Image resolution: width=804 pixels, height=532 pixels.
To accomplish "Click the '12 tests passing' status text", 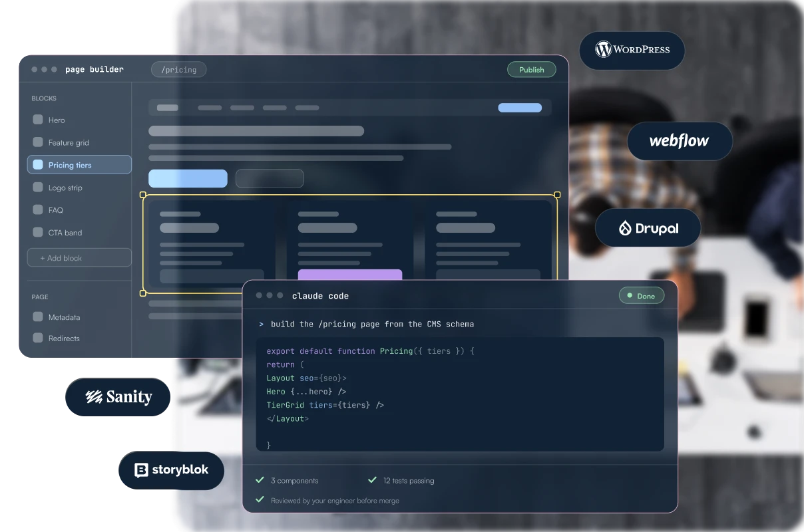I will pyautogui.click(x=409, y=481).
